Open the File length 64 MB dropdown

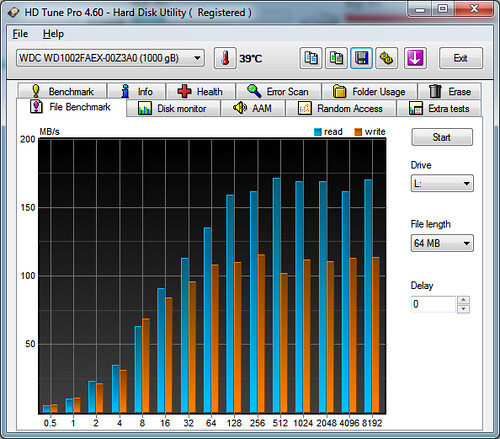442,243
